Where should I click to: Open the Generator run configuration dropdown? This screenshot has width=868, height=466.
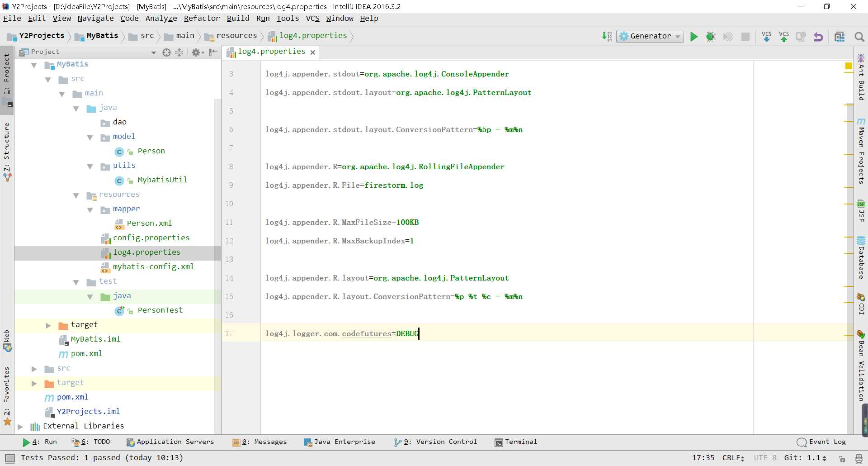pyautogui.click(x=650, y=36)
